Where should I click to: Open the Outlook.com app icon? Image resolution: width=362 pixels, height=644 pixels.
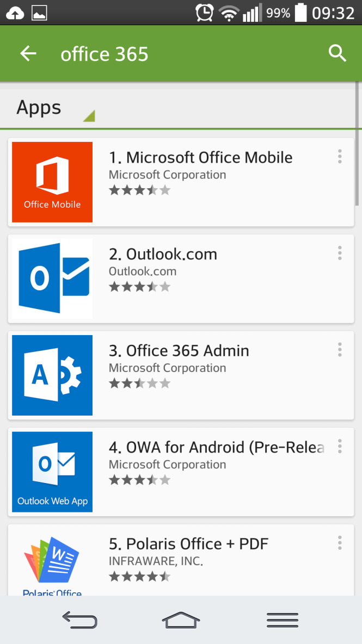coord(52,278)
